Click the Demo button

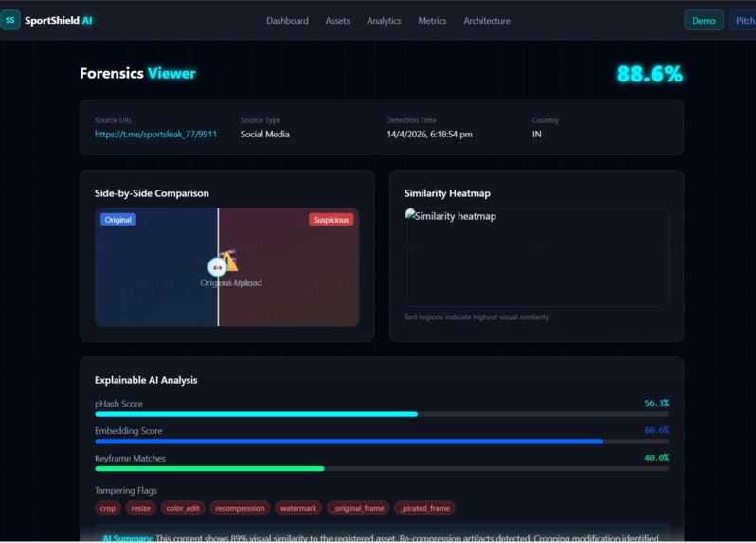pos(704,20)
